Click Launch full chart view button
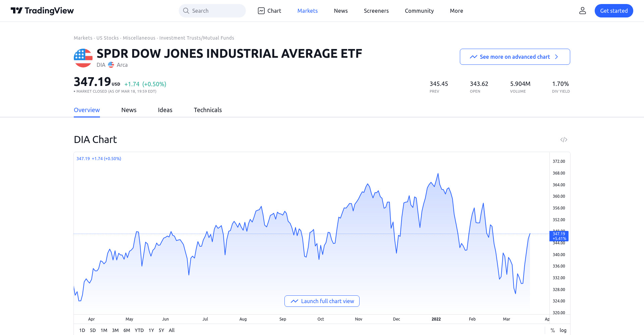The width and height of the screenshot is (644, 335). click(322, 301)
